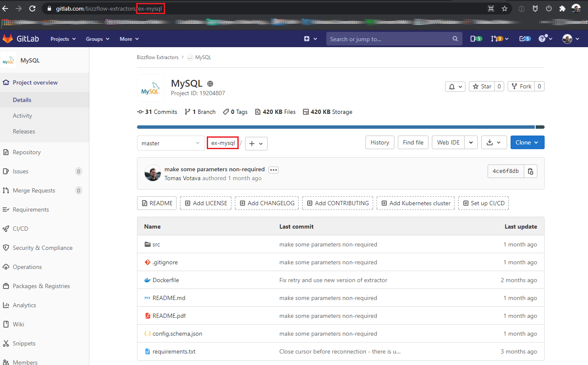Click the GitLab fox logo
The image size is (588, 365).
click(x=8, y=39)
